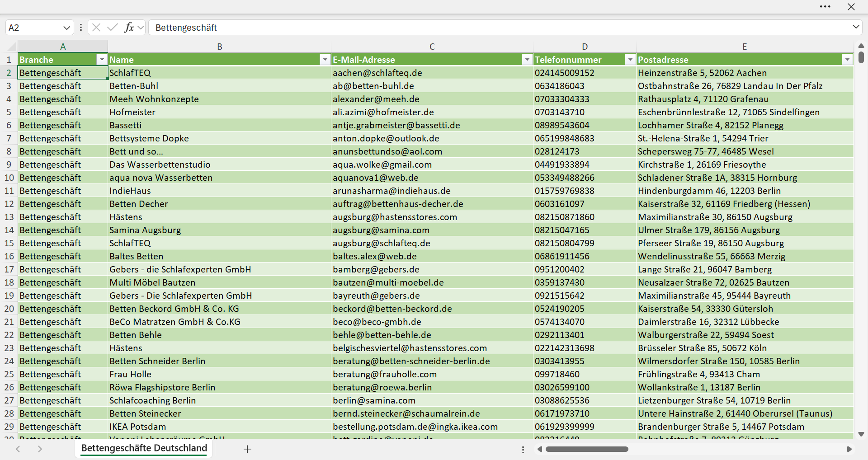Expand the fx function dropdown arrow
Screen dimensions: 868x460
[x=141, y=28]
